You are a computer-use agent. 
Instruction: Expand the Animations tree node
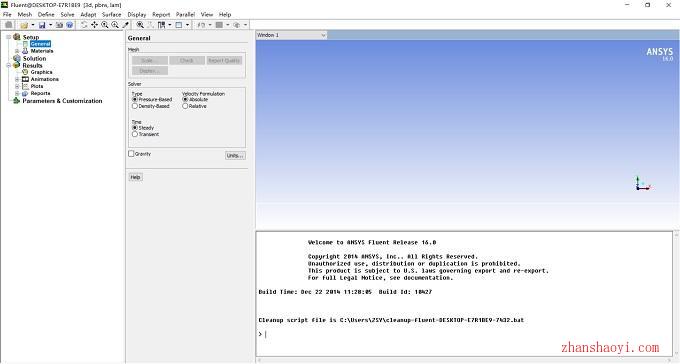point(17,79)
